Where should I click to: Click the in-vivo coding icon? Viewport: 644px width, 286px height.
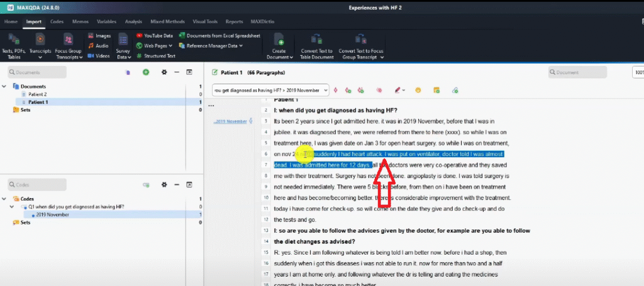click(361, 91)
